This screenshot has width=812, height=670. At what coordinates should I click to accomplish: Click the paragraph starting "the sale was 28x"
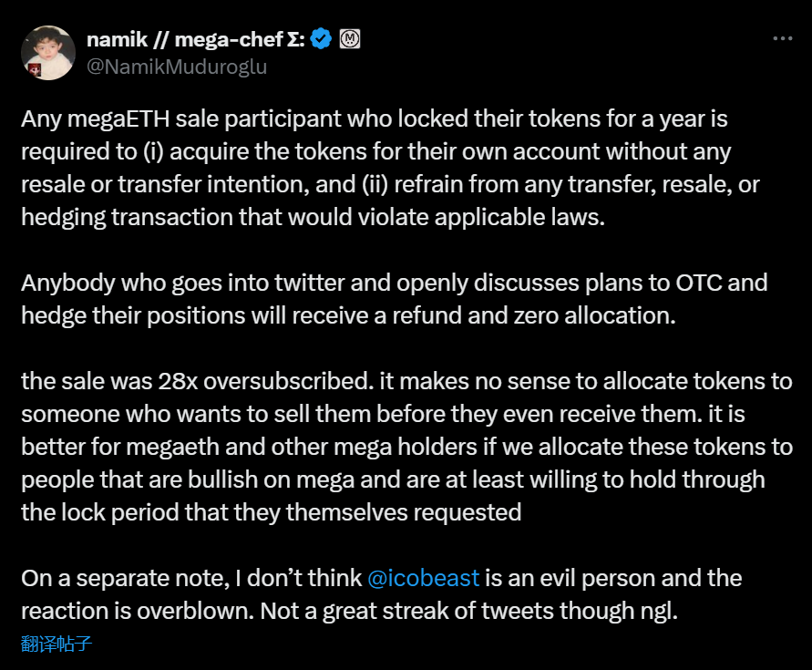coord(392,446)
